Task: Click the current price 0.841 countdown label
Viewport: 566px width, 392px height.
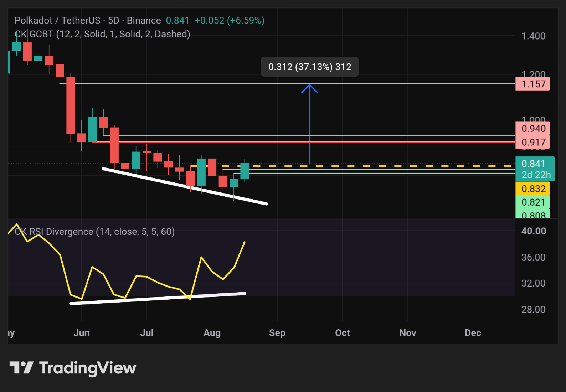Action: point(535,169)
